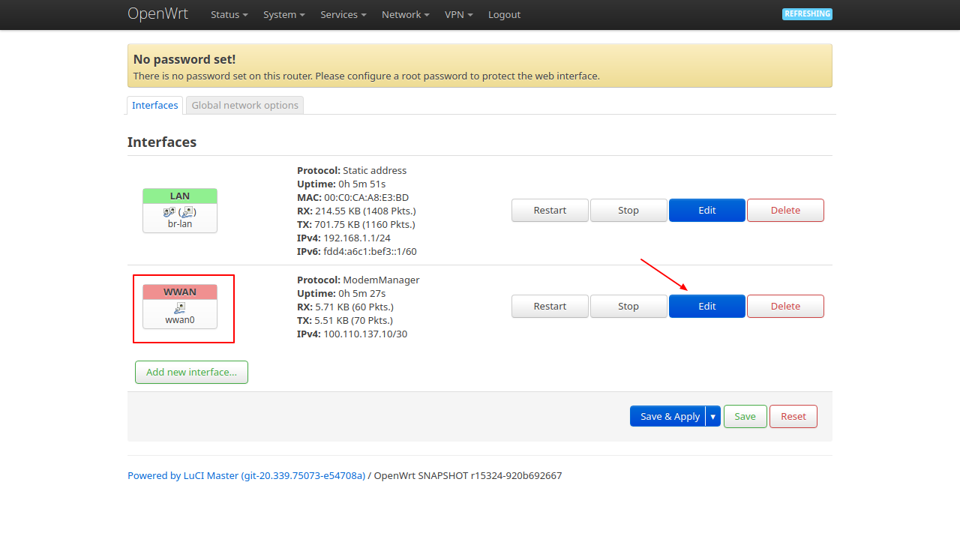The height and width of the screenshot is (560, 960).
Task: Delete the WWAN interface
Action: [x=785, y=307]
